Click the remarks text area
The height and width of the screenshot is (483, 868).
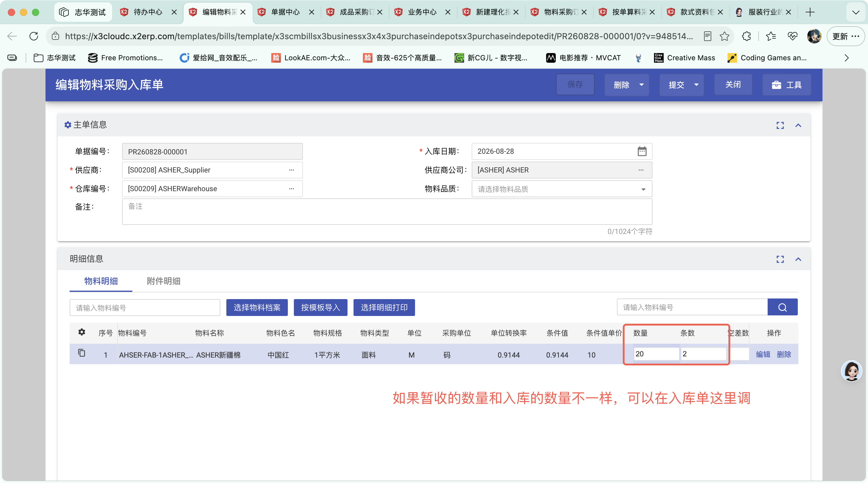(387, 212)
